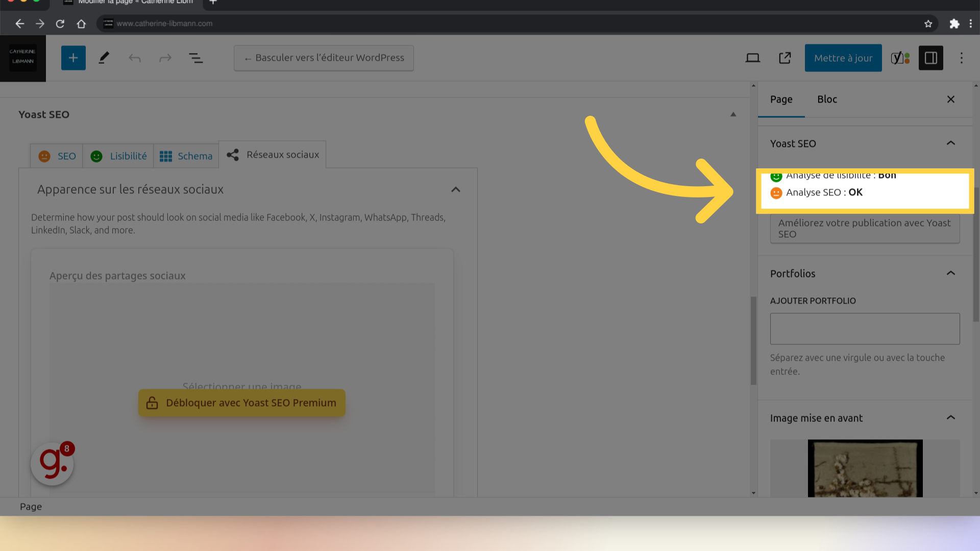Switch to the Page sidebar tab
980x551 pixels.
[x=781, y=99]
